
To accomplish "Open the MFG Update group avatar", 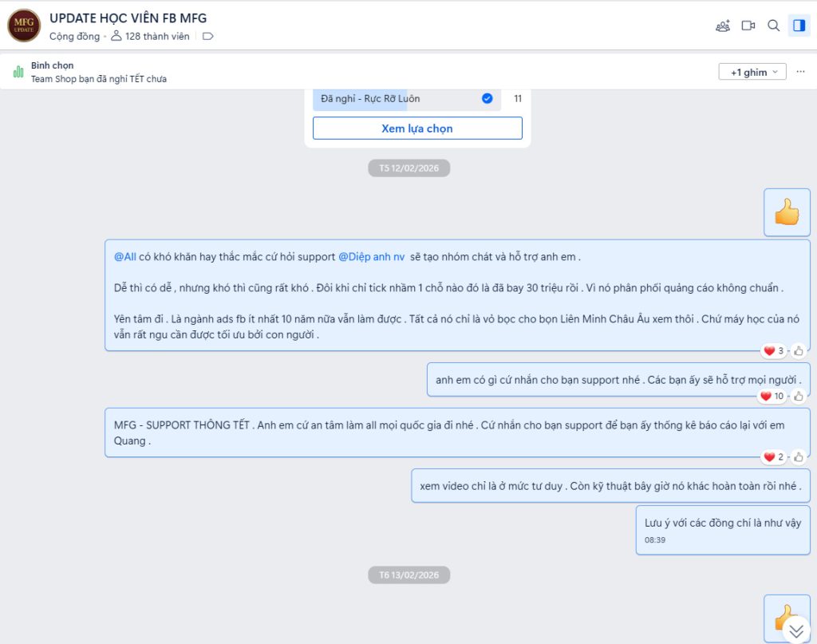I will click(x=24, y=26).
